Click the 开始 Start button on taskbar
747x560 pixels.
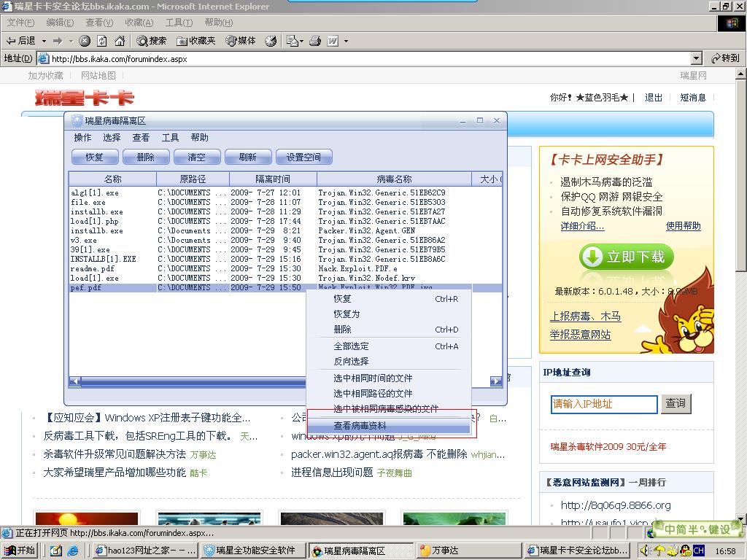19,551
